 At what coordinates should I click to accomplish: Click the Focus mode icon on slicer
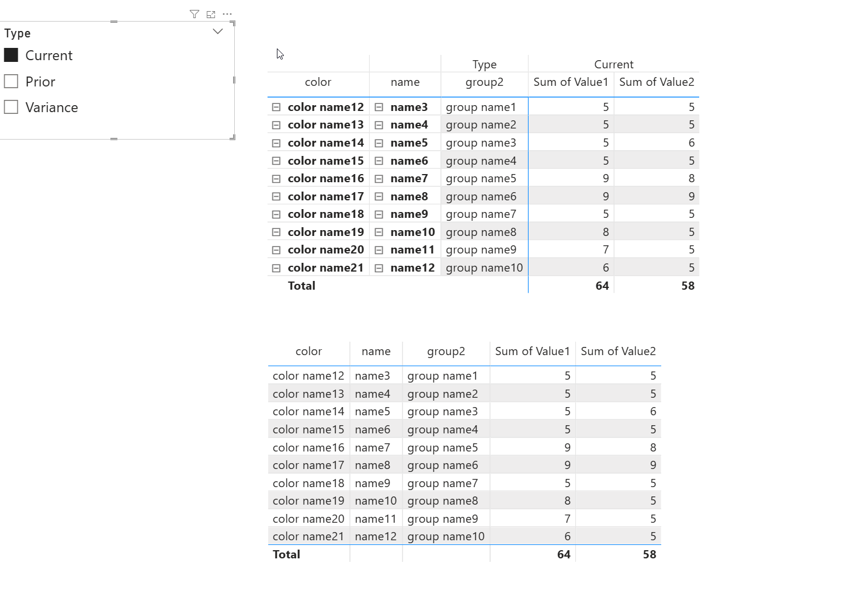click(211, 14)
